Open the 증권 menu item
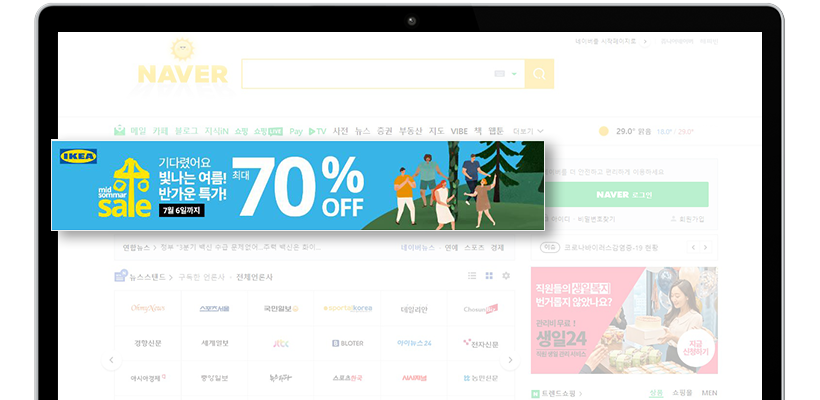This screenshot has width=820, height=400. point(385,131)
